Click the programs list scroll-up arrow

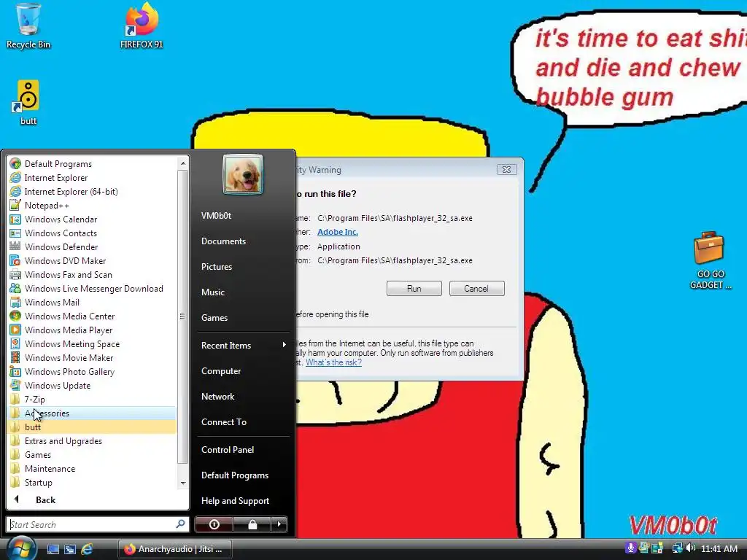pyautogui.click(x=183, y=163)
